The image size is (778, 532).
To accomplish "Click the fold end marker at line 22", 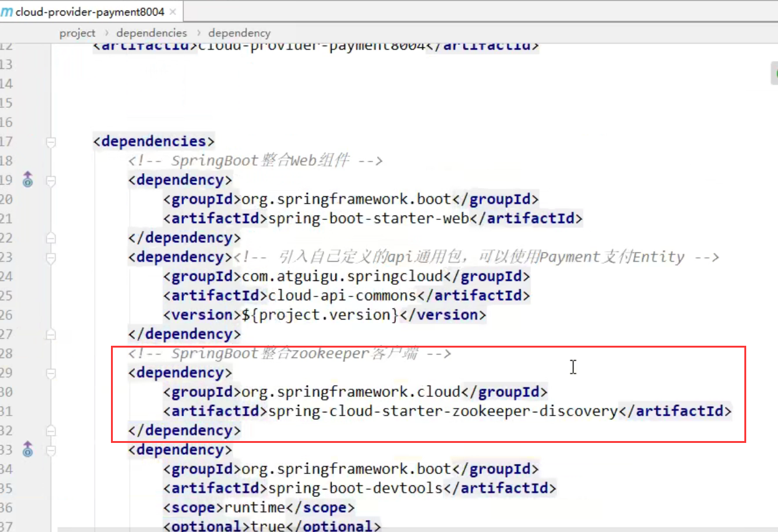I will 51,238.
